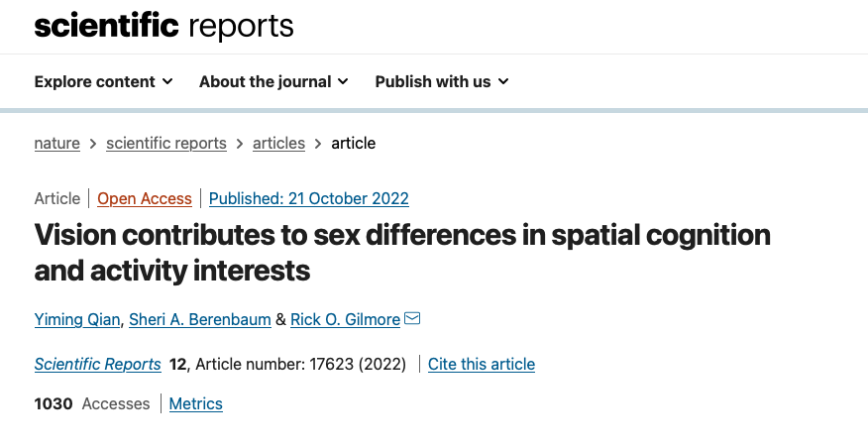Go to the nature breadcrumb link
The width and height of the screenshot is (868, 448).
[57, 143]
